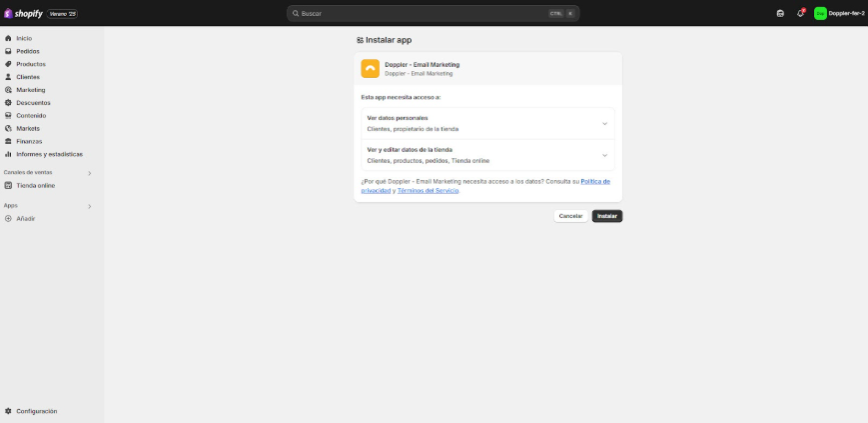Viewport: 868px width, 423px height.
Task: Open Pedidos in the sidebar
Action: click(x=28, y=51)
